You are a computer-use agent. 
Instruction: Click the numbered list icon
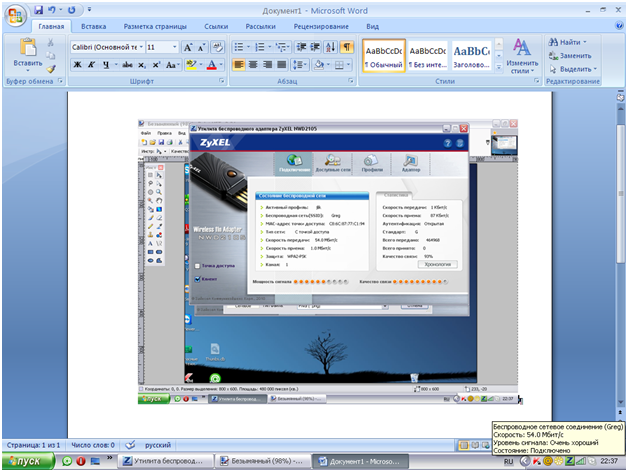tap(260, 48)
